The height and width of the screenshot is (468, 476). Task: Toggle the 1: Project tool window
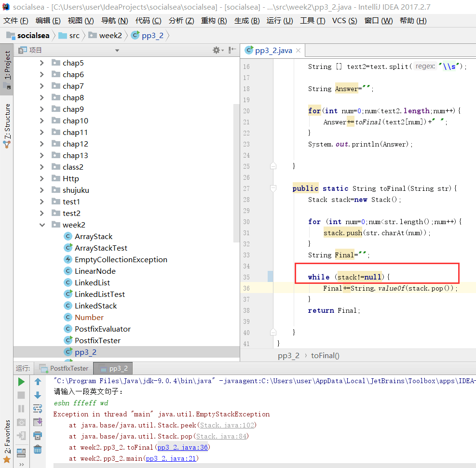[x=7, y=69]
